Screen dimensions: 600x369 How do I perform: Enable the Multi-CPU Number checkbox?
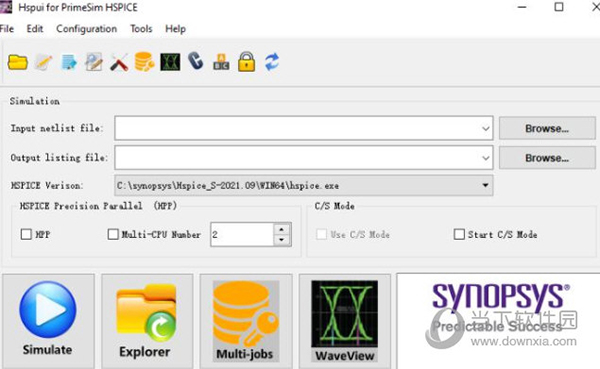point(113,234)
